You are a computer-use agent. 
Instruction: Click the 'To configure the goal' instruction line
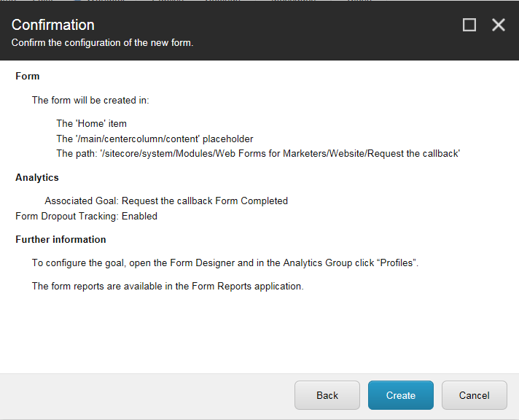coord(225,262)
